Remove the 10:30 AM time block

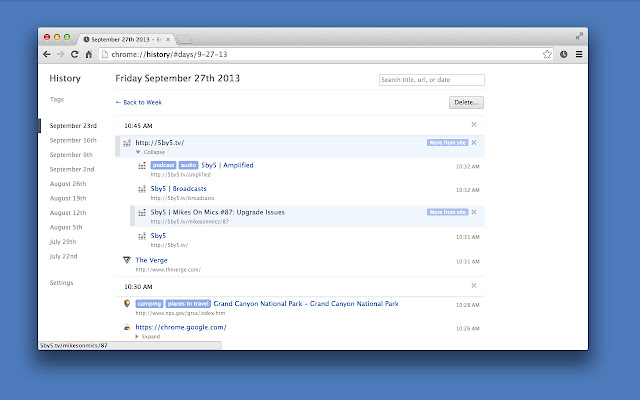point(474,286)
